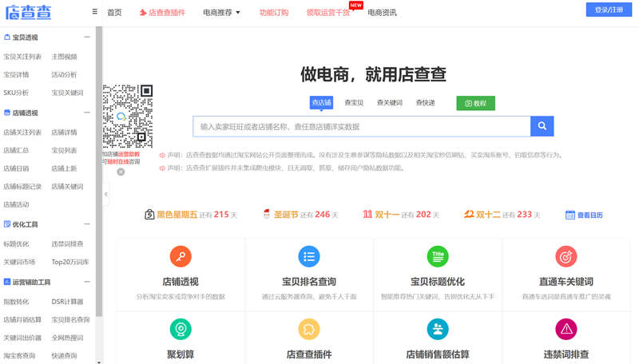Focus the shop name search input field

click(x=361, y=126)
